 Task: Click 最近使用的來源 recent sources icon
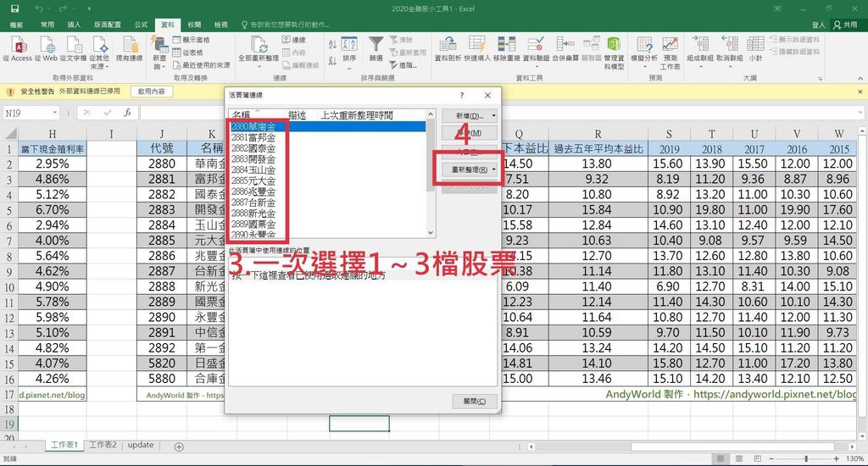point(177,65)
